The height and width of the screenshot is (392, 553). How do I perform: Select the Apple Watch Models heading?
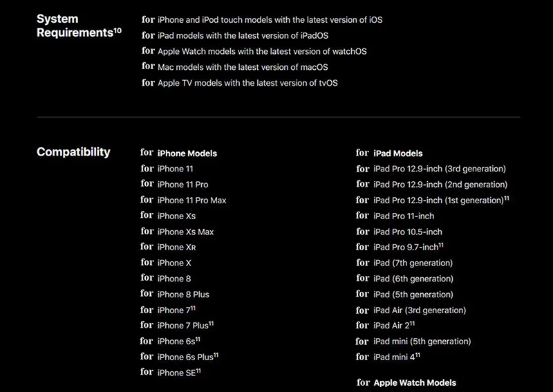point(415,383)
